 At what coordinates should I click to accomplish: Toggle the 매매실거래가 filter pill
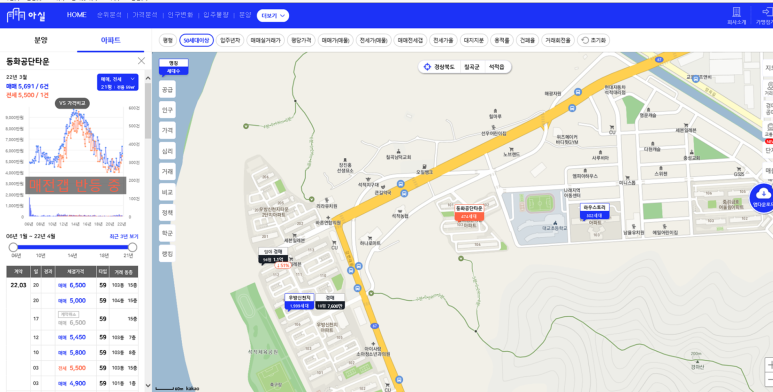click(x=265, y=40)
